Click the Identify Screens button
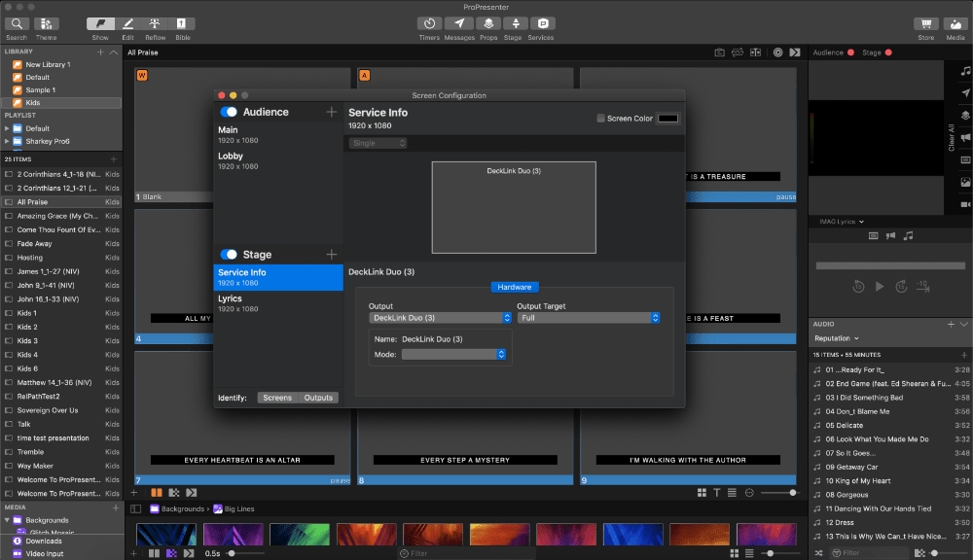This screenshot has width=973, height=560. pyautogui.click(x=277, y=398)
